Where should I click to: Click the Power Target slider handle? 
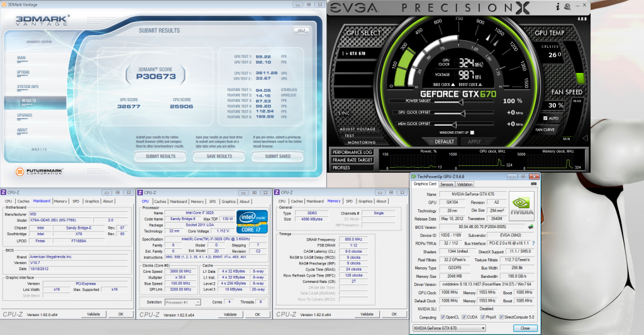461,101
